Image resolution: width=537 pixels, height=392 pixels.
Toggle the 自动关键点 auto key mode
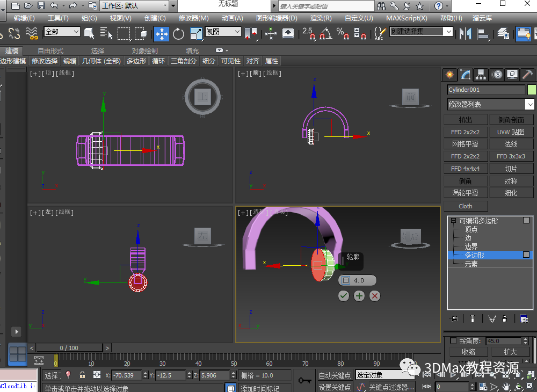tap(335, 375)
